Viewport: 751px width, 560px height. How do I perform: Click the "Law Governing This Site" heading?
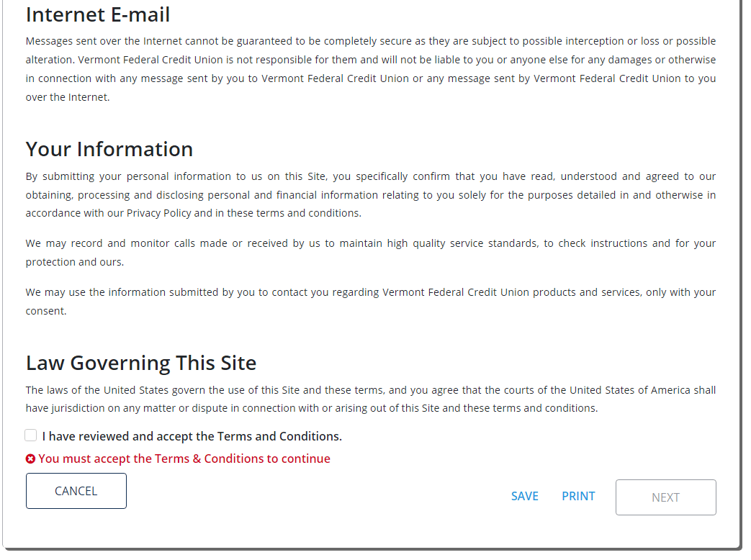[x=141, y=363]
